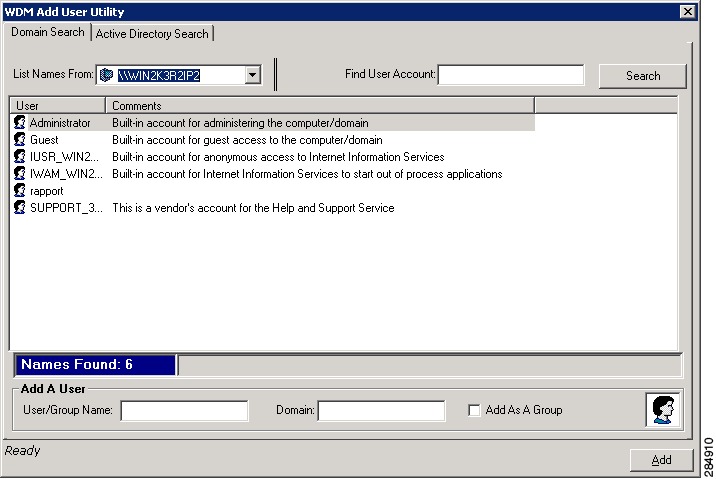This screenshot has width=716, height=479.
Task: Click the comment about administering the computer/domain
Action: click(240, 123)
